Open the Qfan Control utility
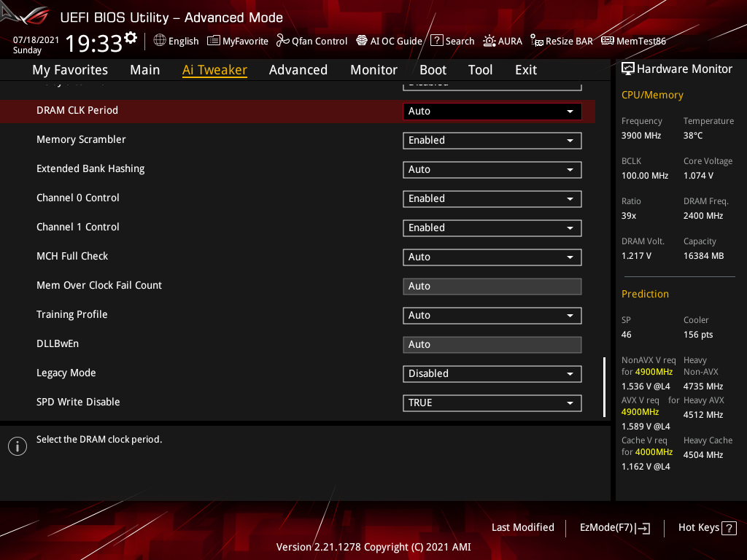 [311, 41]
